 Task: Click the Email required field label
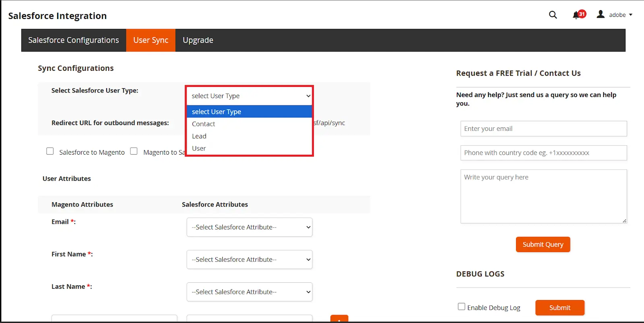[x=64, y=222]
